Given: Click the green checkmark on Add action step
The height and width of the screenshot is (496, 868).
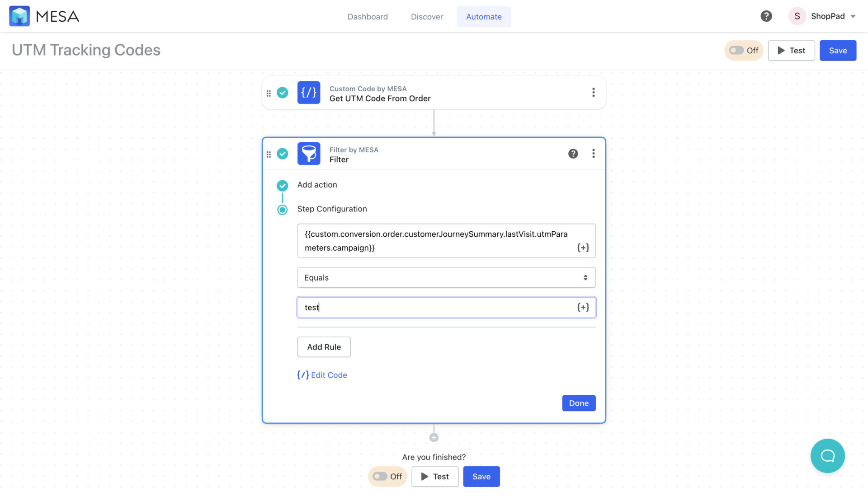Looking at the screenshot, I should (x=282, y=185).
